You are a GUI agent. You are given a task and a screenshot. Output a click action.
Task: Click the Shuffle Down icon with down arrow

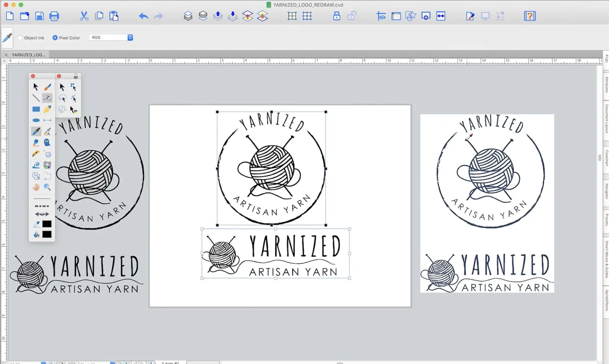233,16
